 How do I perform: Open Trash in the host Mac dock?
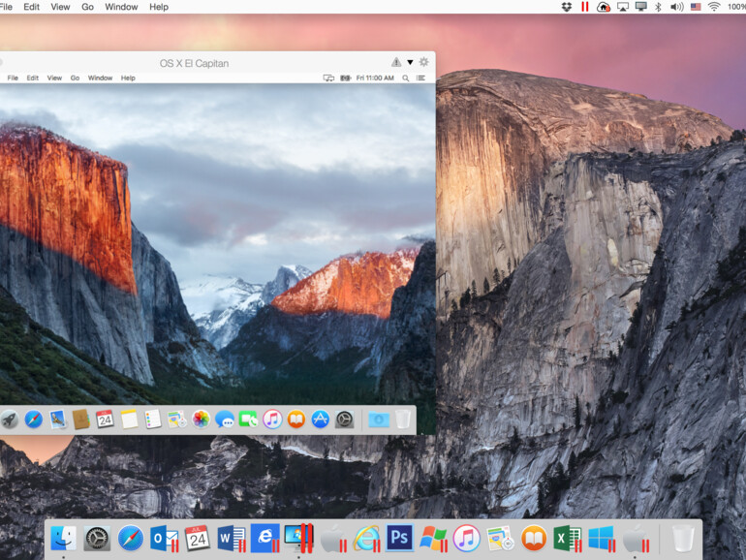[x=683, y=538]
